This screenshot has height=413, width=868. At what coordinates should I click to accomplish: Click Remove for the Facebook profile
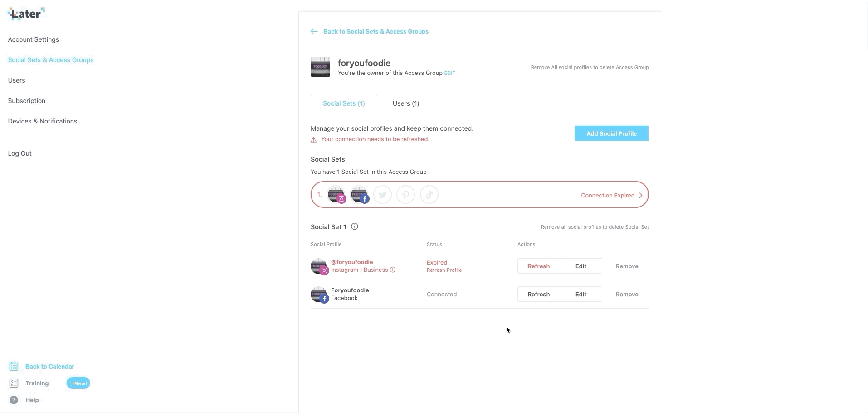(627, 294)
